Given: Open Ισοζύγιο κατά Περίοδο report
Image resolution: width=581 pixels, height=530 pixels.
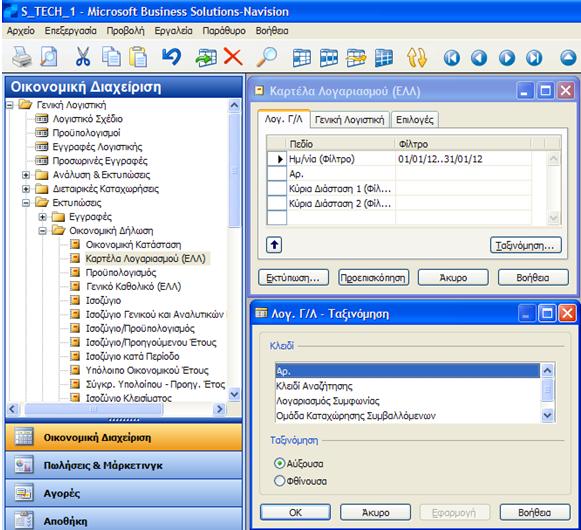Looking at the screenshot, I should [x=132, y=356].
